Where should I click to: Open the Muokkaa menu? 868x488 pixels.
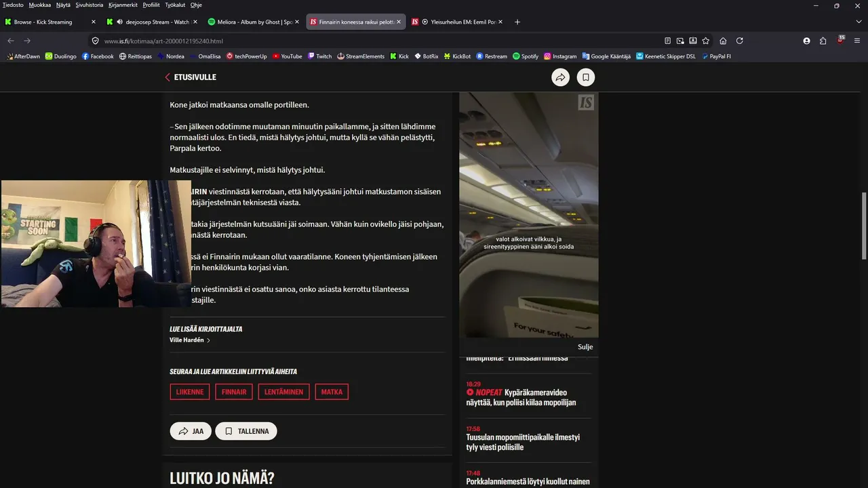click(39, 5)
